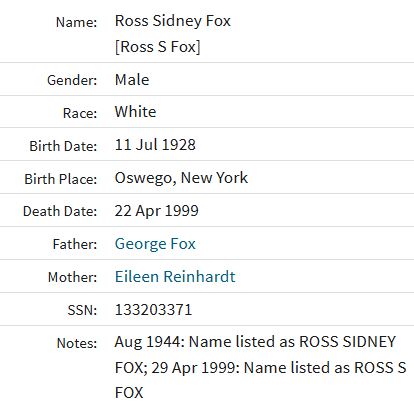Screen dimensions: 414x407
Task: Click the Gender field label
Action: click(72, 80)
